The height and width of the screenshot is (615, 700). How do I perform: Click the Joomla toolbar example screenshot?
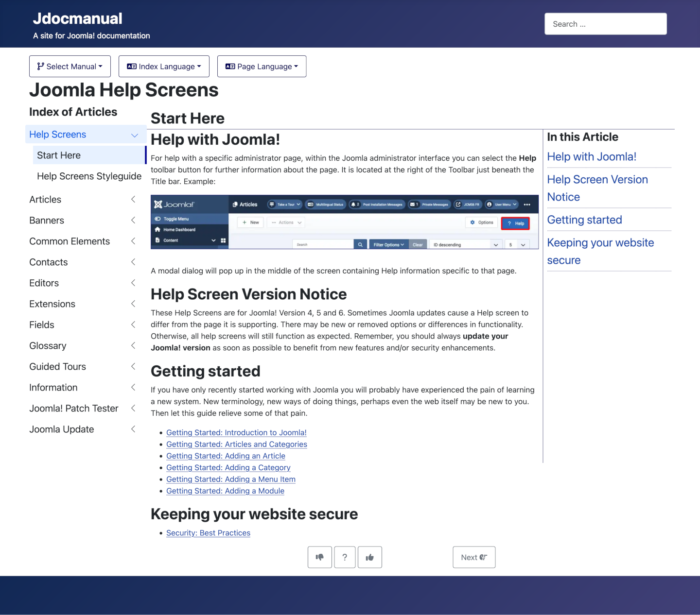click(345, 222)
